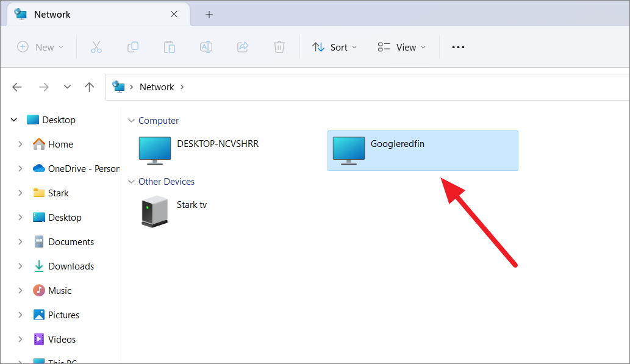The height and width of the screenshot is (364, 630).
Task: Click the Rename icon in toolbar
Action: [x=206, y=47]
